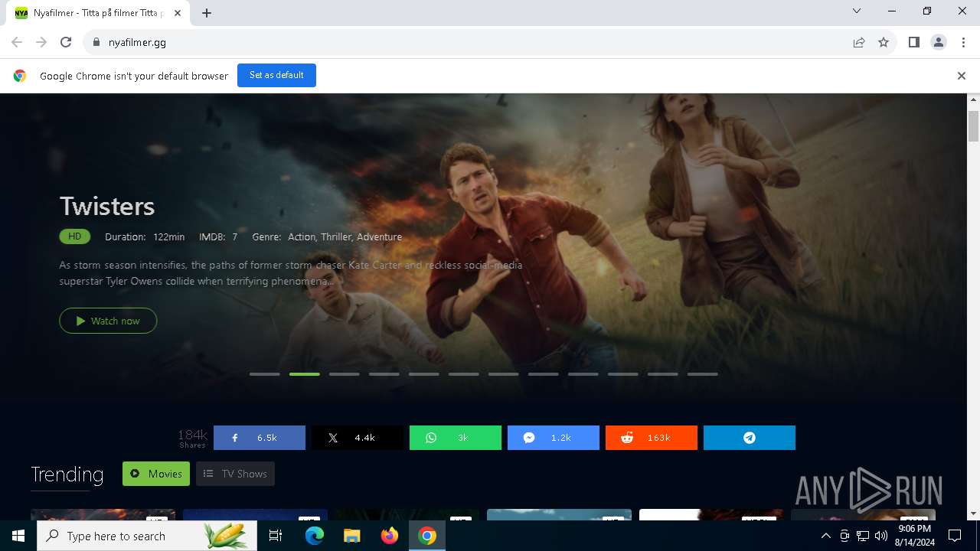980x551 pixels.
Task: Jump to the fourth carousel slide indicator
Action: [x=384, y=374]
